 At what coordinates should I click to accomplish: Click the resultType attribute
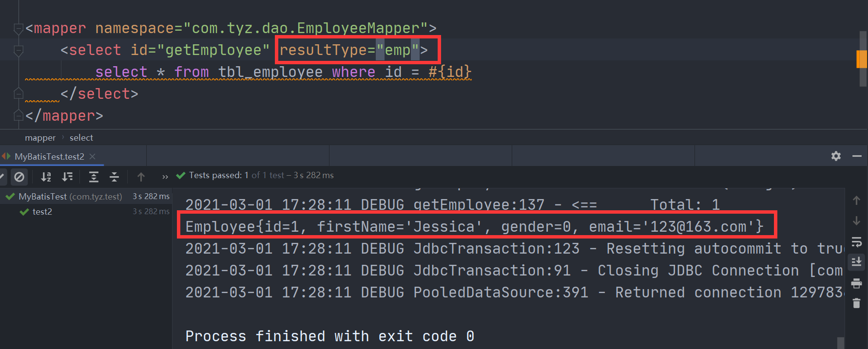click(x=323, y=50)
